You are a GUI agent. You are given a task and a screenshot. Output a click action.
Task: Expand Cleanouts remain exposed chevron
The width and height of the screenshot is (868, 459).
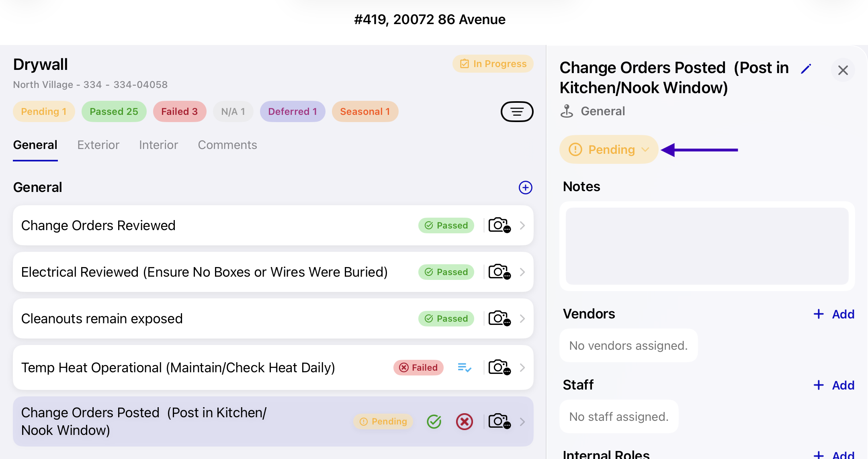522,318
